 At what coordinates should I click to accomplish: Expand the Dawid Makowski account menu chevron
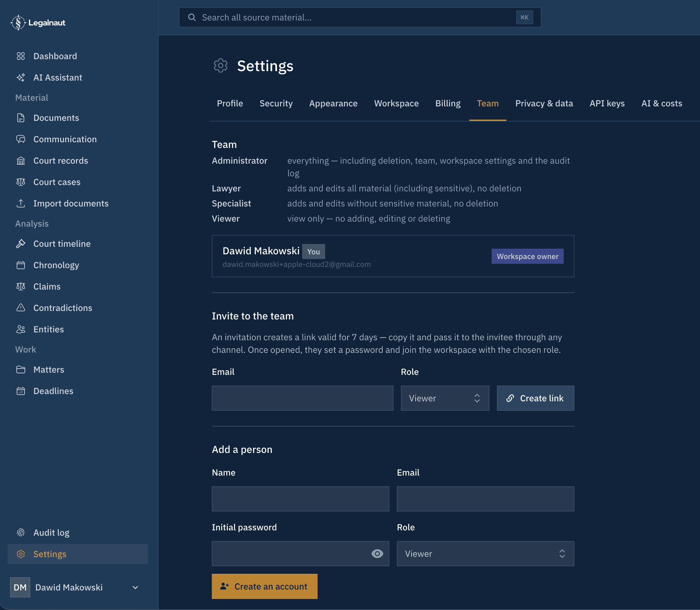coord(135,588)
